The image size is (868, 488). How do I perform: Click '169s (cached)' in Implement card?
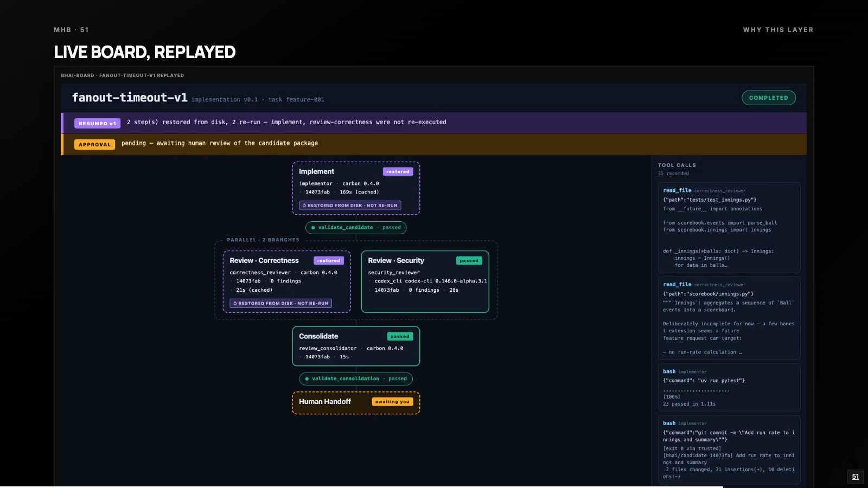click(359, 192)
